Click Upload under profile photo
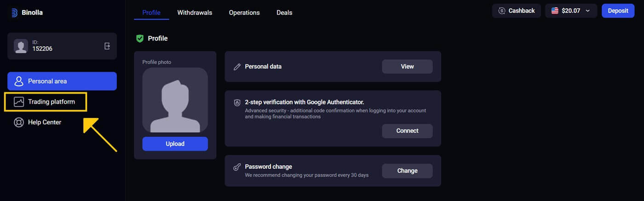The image size is (644, 201). 175,144
